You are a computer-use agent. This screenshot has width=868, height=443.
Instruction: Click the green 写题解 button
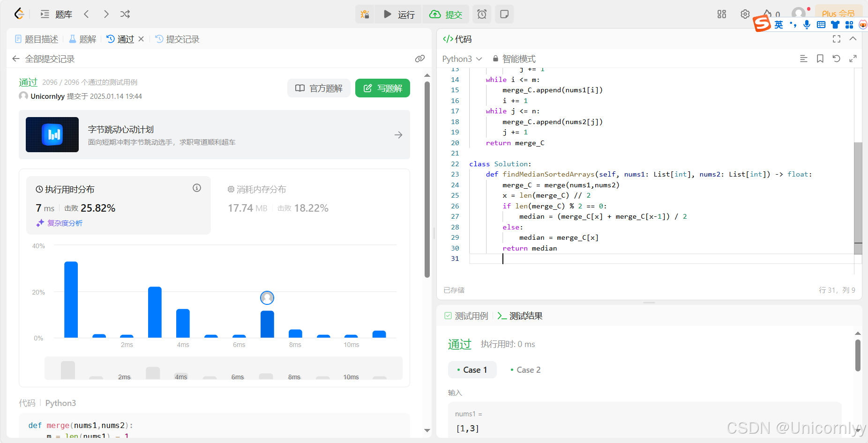pyautogui.click(x=382, y=88)
